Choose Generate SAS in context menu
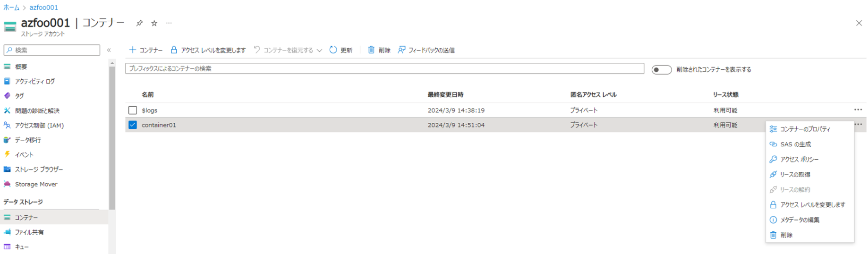 (809, 144)
